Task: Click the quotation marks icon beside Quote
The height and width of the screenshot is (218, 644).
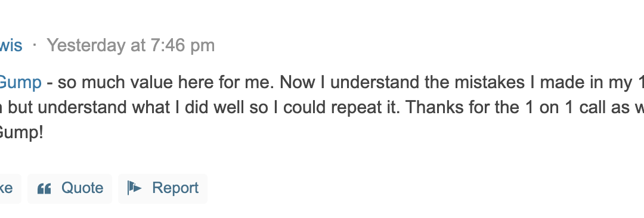Action: pyautogui.click(x=44, y=188)
